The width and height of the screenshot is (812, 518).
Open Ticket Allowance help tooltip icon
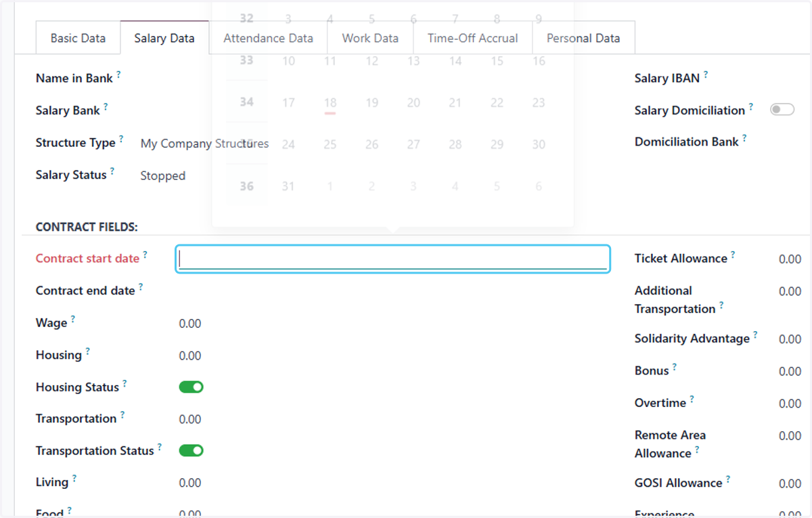click(733, 255)
